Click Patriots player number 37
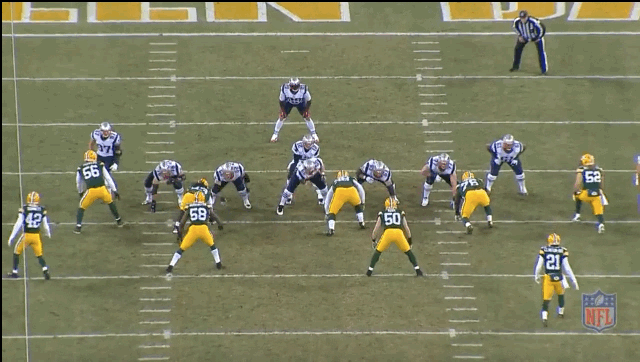This screenshot has width=640, height=362. pyautogui.click(x=106, y=147)
